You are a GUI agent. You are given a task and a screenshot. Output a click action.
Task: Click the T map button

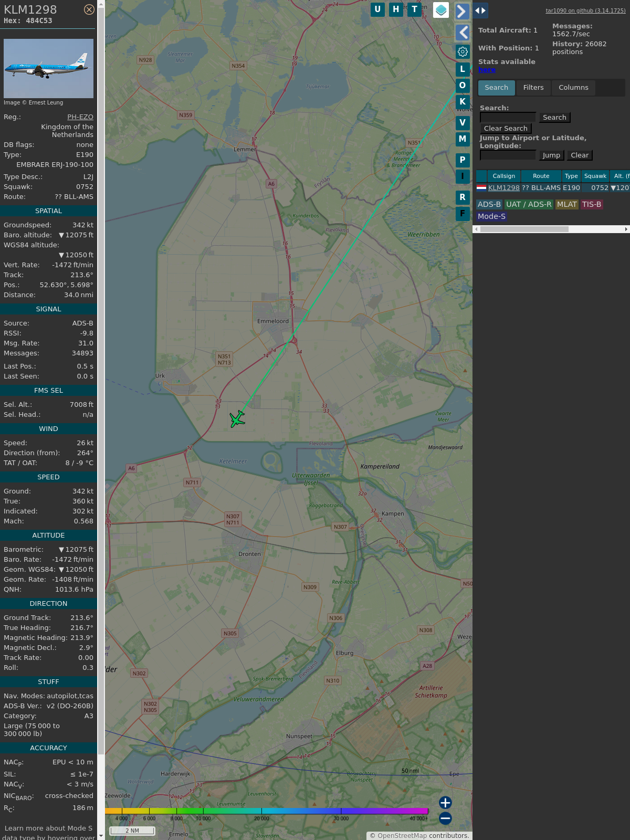click(x=415, y=9)
